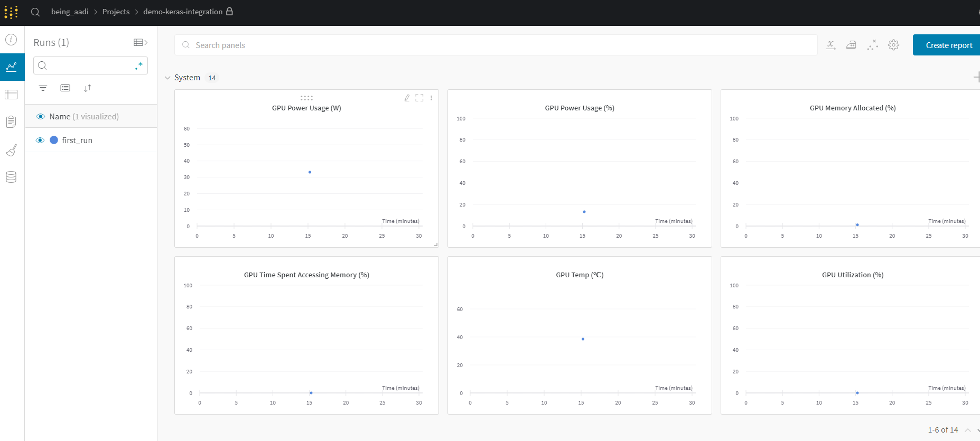
Task: Click the Create report button
Action: point(948,45)
